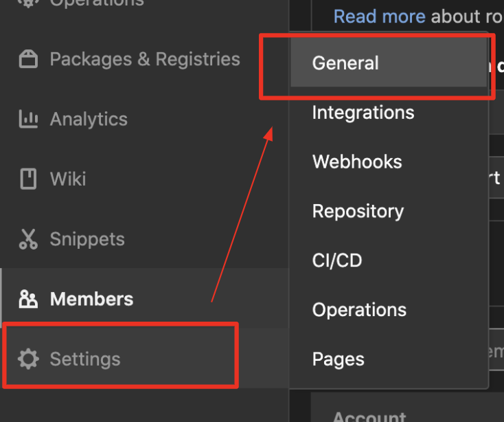Click the Analytics bar chart icon
This screenshot has height=422, width=504.
pos(28,119)
